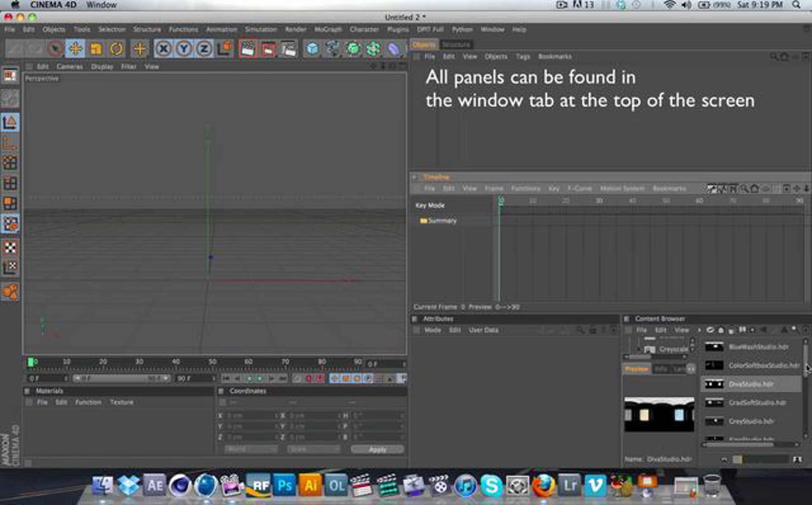Image resolution: width=812 pixels, height=505 pixels.
Task: Switch to the Structure tab
Action: coord(456,45)
